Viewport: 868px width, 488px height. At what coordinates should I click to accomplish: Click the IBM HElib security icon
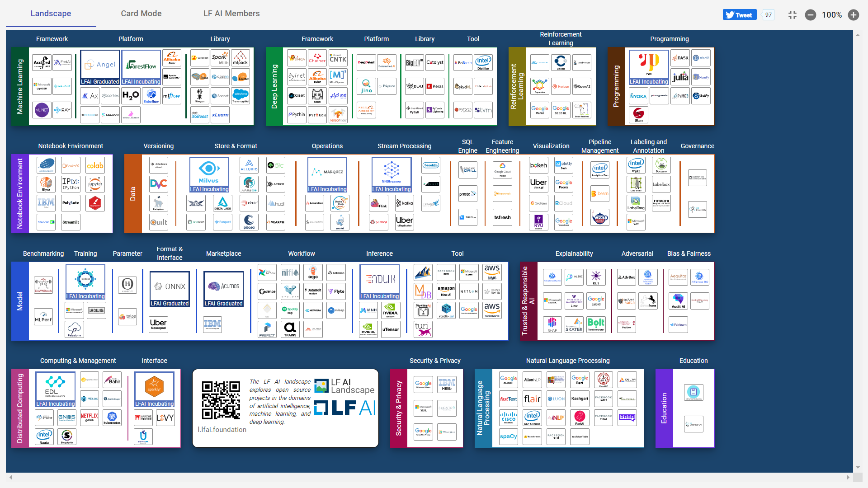pos(447,385)
